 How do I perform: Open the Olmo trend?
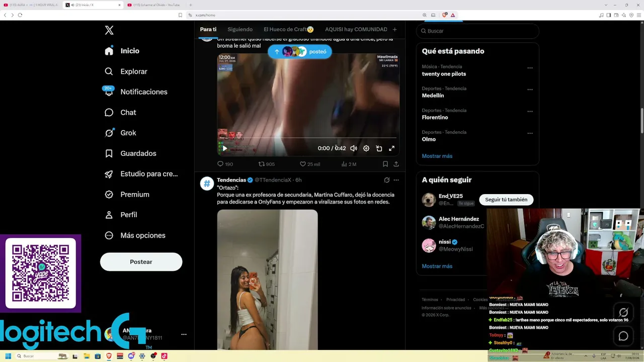[429, 139]
